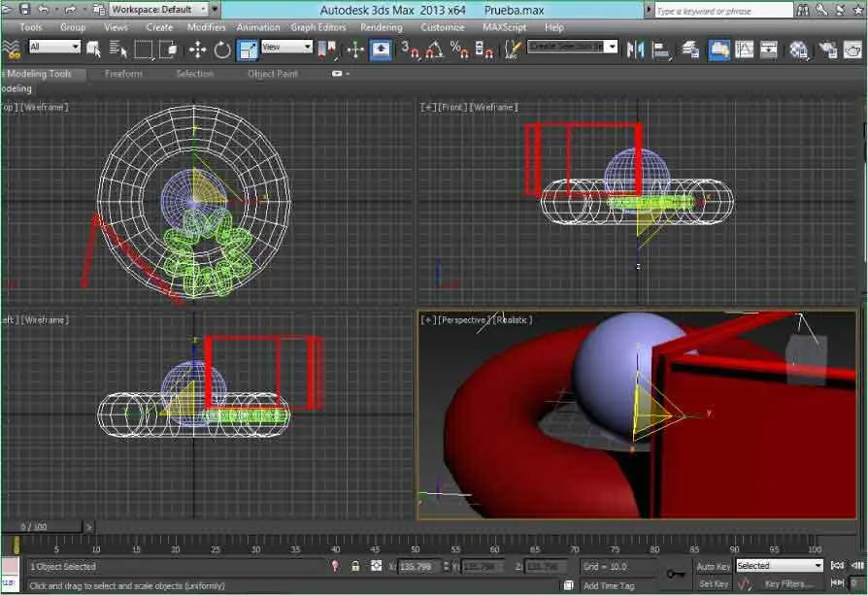
Task: Switch to the Object Paint ribbon tab
Action: coord(273,74)
